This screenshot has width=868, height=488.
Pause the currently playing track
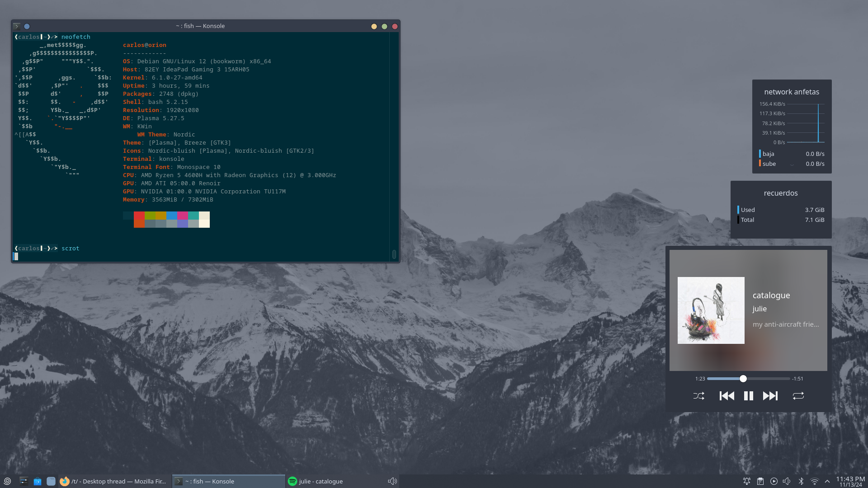click(748, 396)
